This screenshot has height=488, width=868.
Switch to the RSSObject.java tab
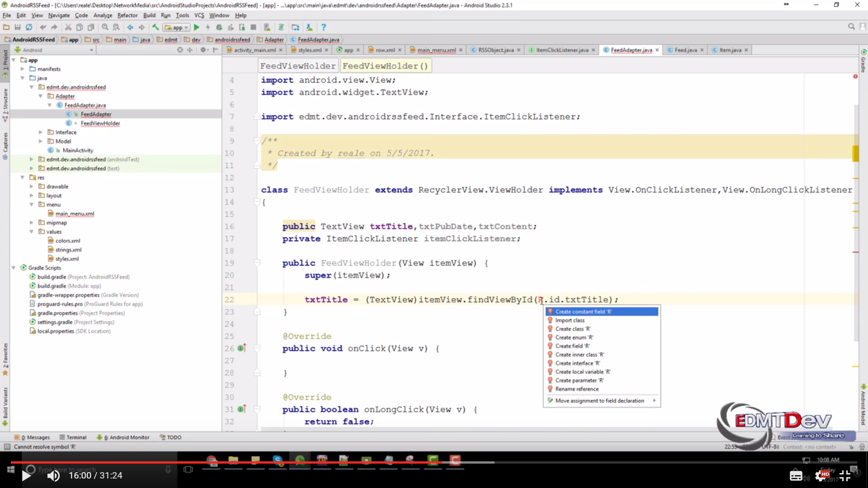[495, 50]
